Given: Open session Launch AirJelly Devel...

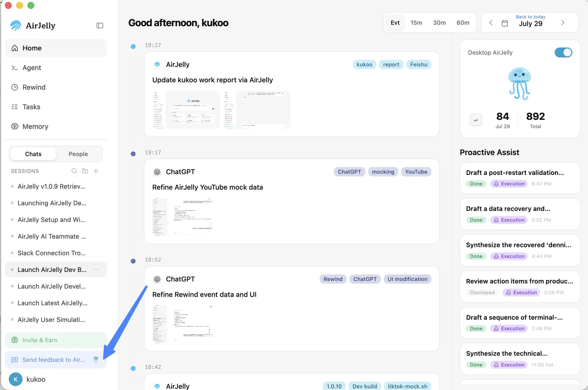Looking at the screenshot, I should coord(56,287).
